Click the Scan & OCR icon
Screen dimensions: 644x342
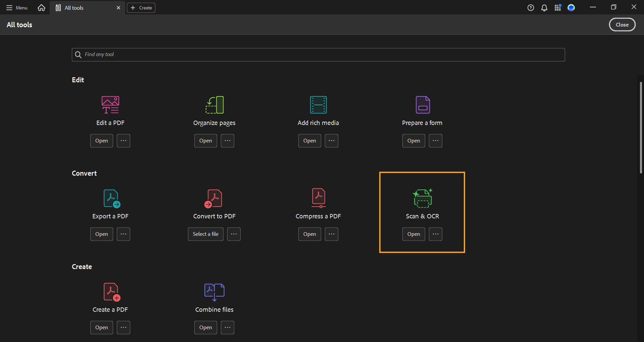coord(423,198)
